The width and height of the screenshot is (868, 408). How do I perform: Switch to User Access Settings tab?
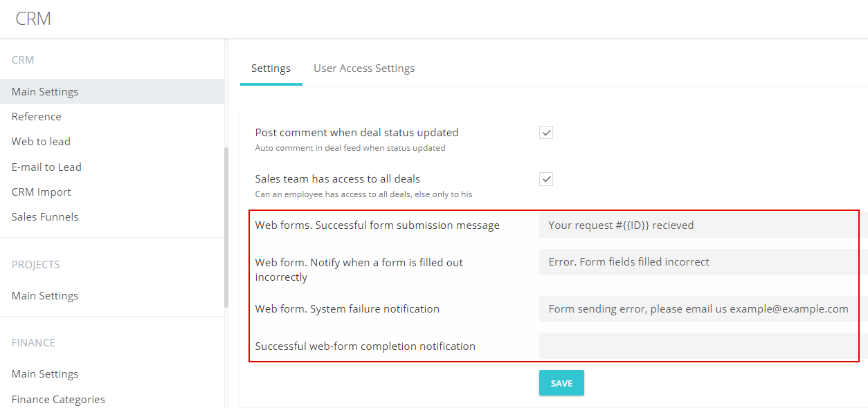click(364, 68)
